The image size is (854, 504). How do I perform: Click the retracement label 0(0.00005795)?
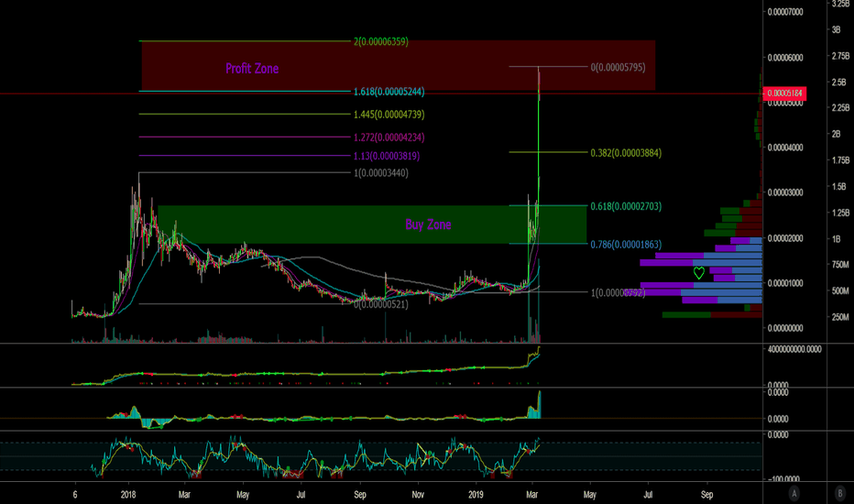click(619, 68)
